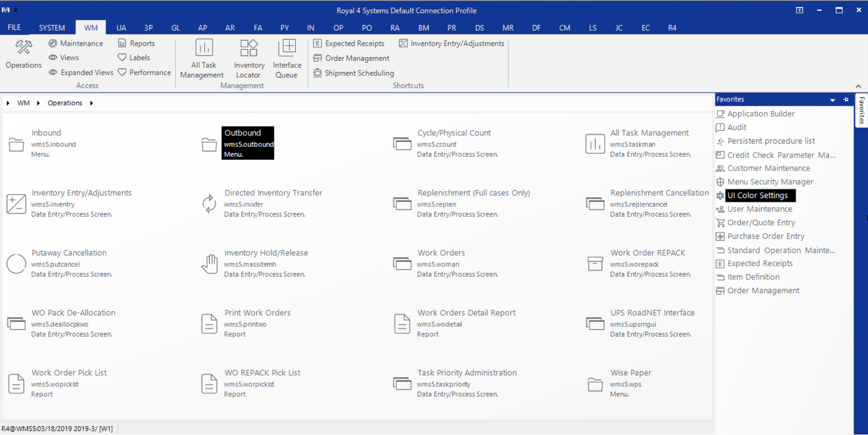Click Replenishment Cancellation tile icon
Screen dimensions: 868x435
point(595,204)
